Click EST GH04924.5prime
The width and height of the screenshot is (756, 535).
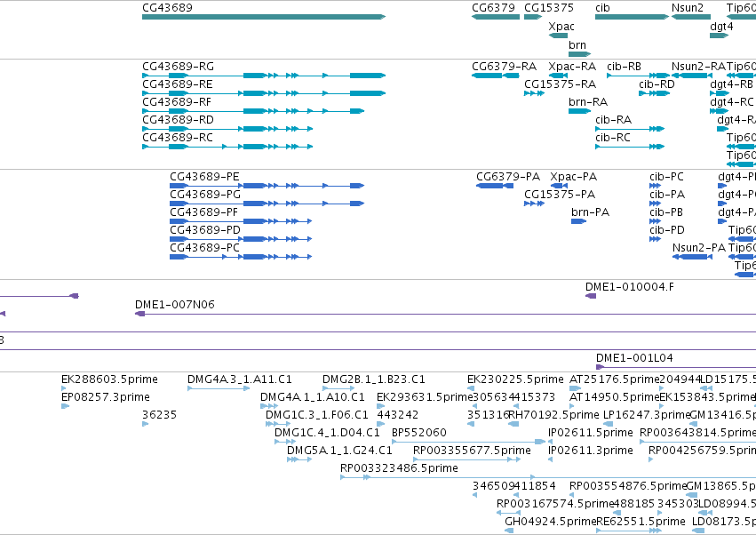click(x=509, y=531)
